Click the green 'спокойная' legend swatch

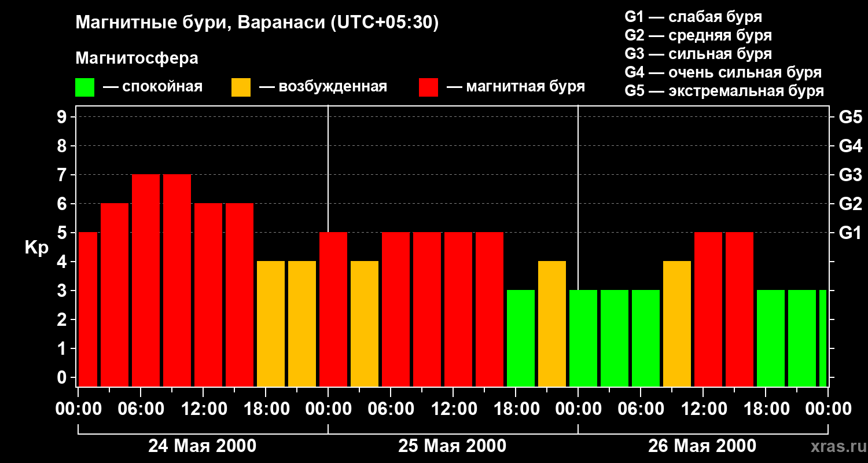pyautogui.click(x=84, y=87)
